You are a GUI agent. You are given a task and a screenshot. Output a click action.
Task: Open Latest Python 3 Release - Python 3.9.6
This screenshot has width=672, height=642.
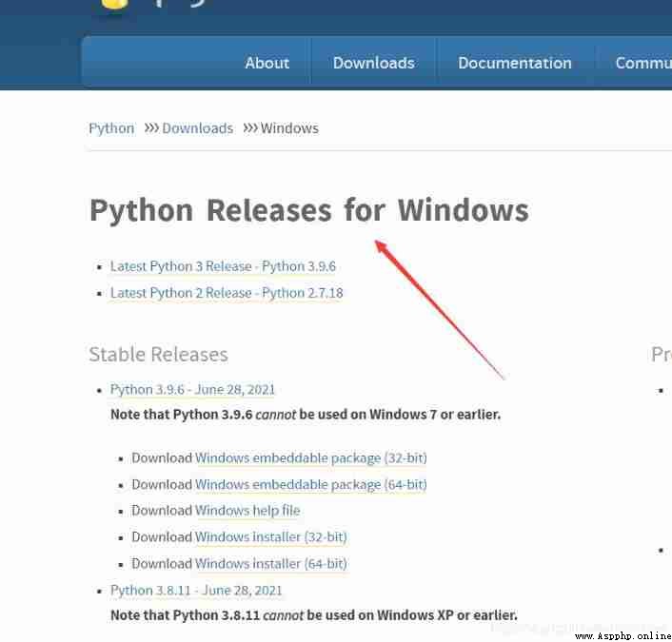223,266
